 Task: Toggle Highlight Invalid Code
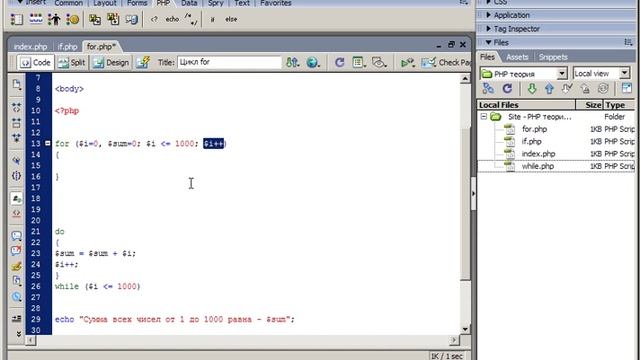(16, 213)
